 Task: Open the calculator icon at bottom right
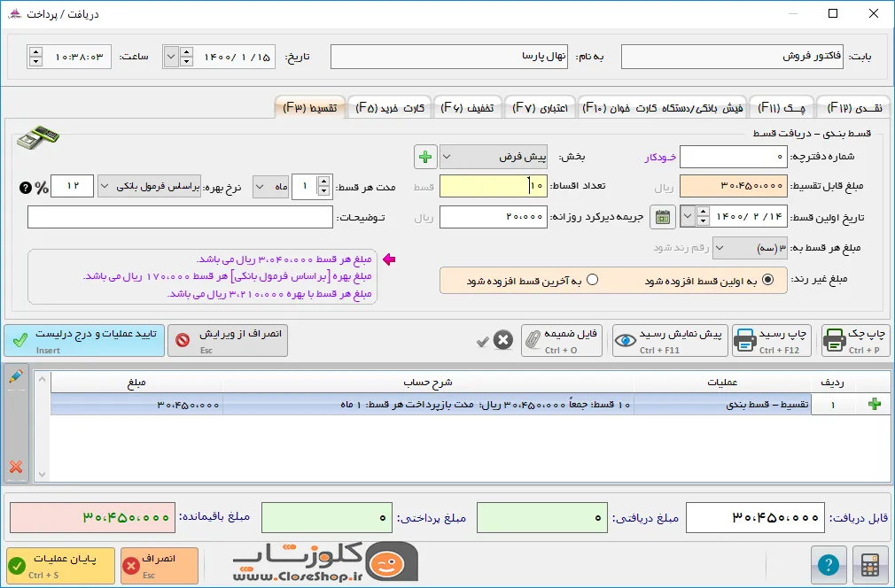coord(870,565)
